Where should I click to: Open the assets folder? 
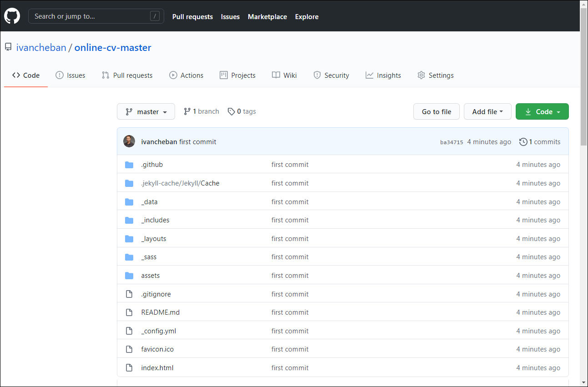(x=151, y=276)
